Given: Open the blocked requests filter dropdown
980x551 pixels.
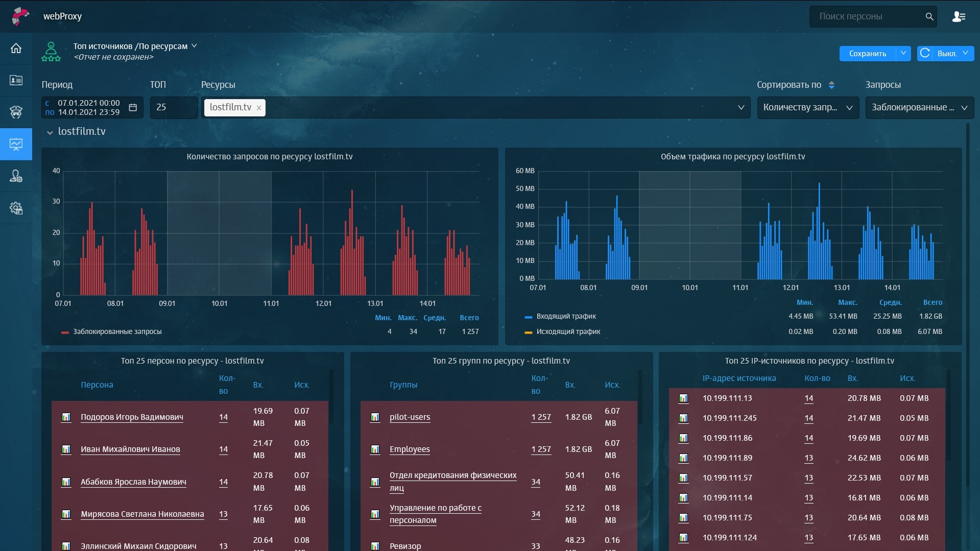Looking at the screenshot, I should [919, 108].
